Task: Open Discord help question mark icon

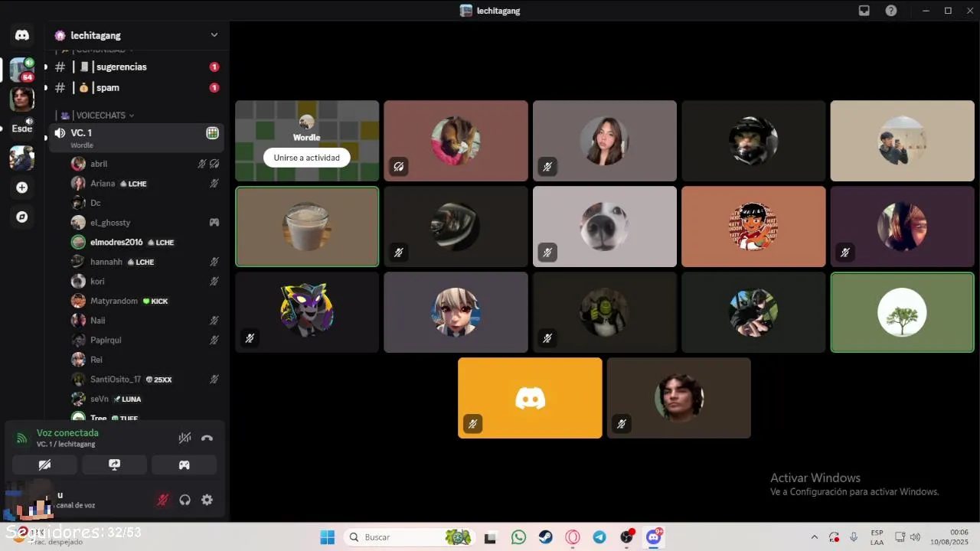Action: click(x=891, y=11)
